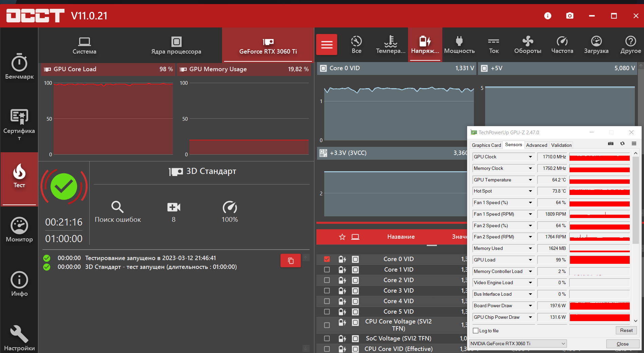Viewport: 644px width, 353px height.
Task: Switch to the Ядра процессора tab
Action: click(x=176, y=45)
